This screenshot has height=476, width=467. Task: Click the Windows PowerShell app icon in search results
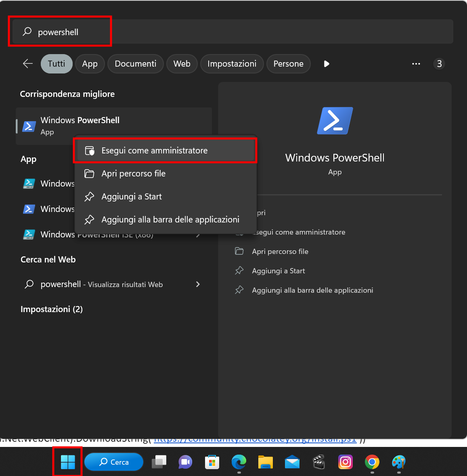[x=29, y=126]
